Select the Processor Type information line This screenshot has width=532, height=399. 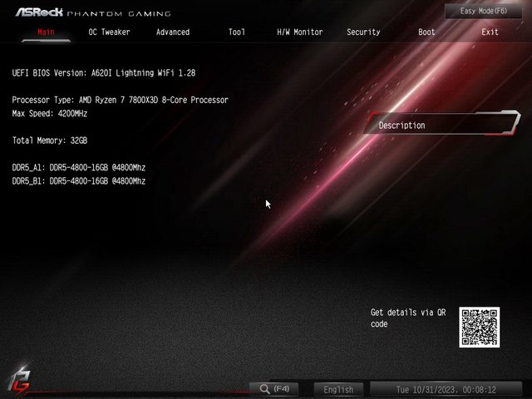point(120,101)
